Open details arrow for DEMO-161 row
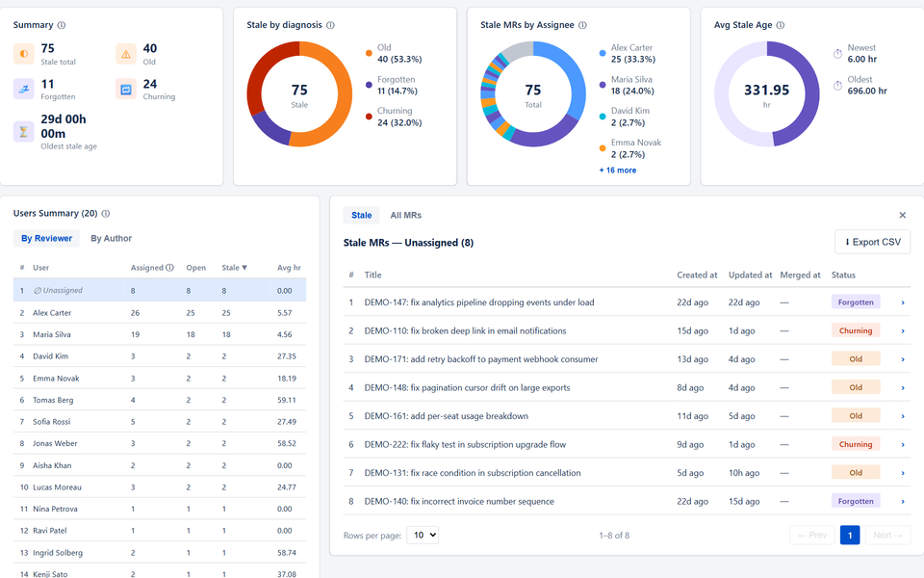924x578 pixels. [x=903, y=416]
